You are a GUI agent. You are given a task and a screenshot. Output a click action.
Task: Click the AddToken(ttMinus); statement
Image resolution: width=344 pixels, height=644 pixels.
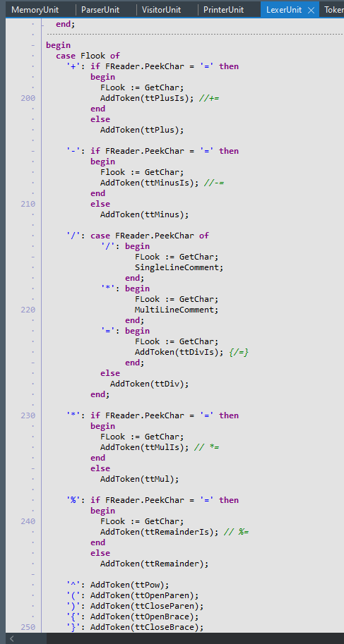point(144,214)
